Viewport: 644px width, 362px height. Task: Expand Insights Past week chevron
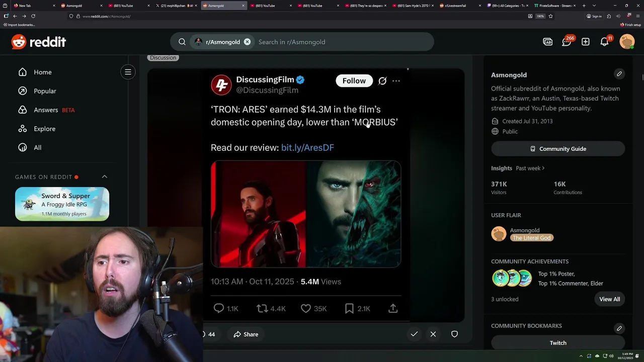click(x=543, y=168)
